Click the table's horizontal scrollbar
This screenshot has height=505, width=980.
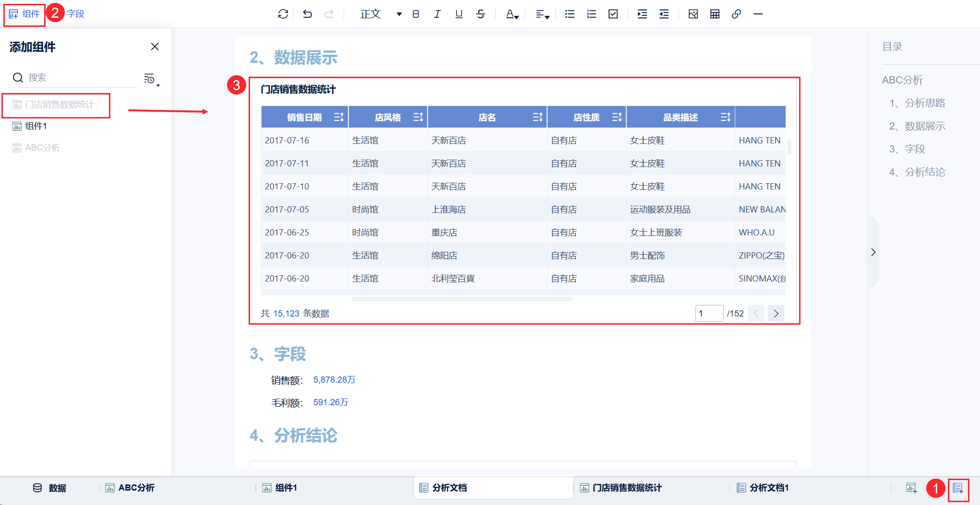(462, 299)
